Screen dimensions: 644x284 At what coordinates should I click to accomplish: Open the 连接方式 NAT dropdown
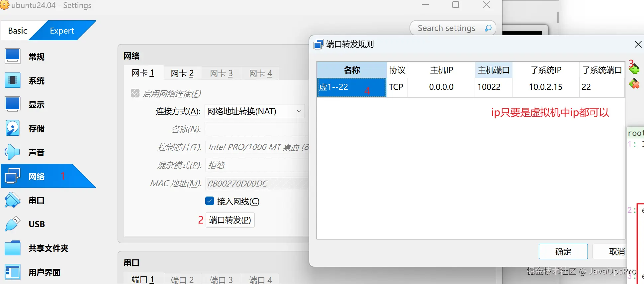pos(254,111)
